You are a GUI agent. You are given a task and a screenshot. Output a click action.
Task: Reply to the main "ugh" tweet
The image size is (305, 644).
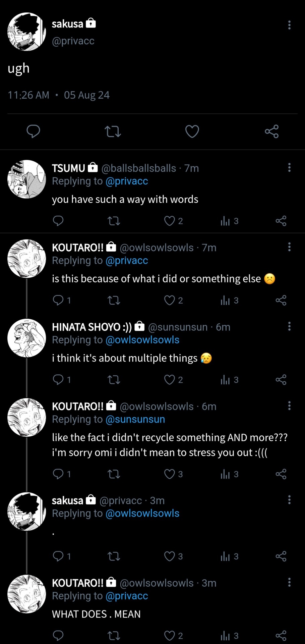33,131
